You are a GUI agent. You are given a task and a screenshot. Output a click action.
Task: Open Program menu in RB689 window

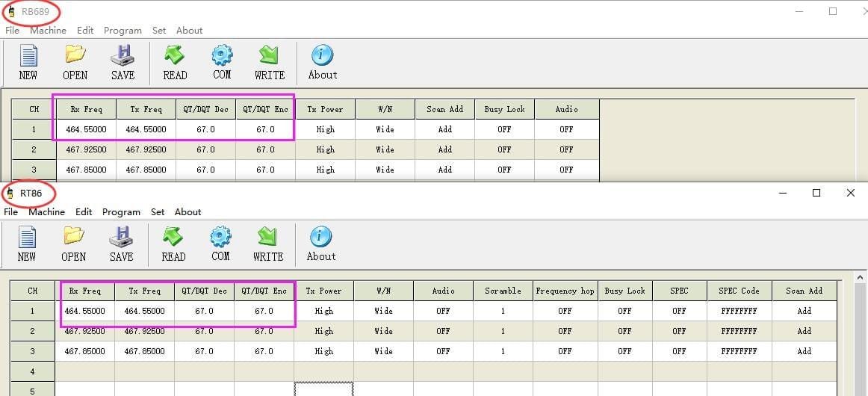(x=123, y=31)
